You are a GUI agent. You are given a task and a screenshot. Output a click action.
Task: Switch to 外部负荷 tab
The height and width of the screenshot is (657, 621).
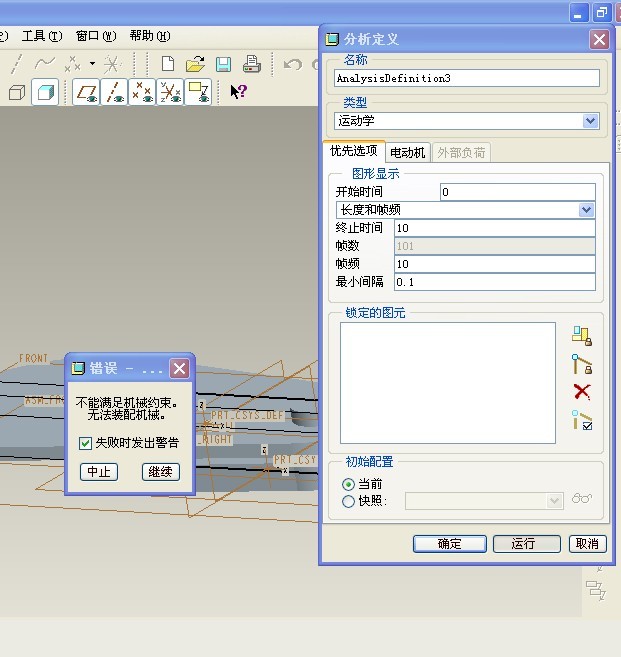click(x=461, y=153)
